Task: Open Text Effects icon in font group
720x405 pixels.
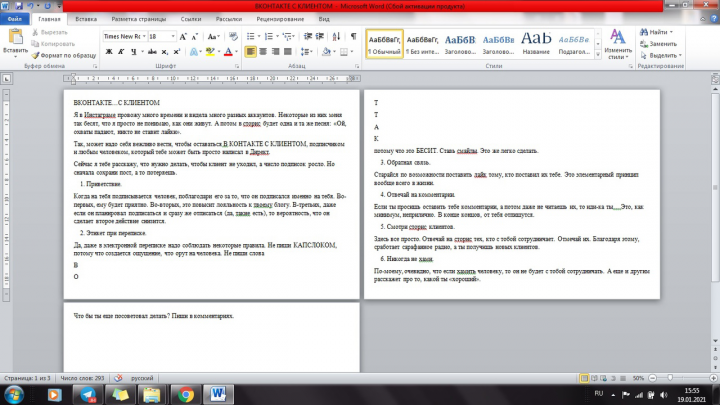Action: [x=194, y=51]
